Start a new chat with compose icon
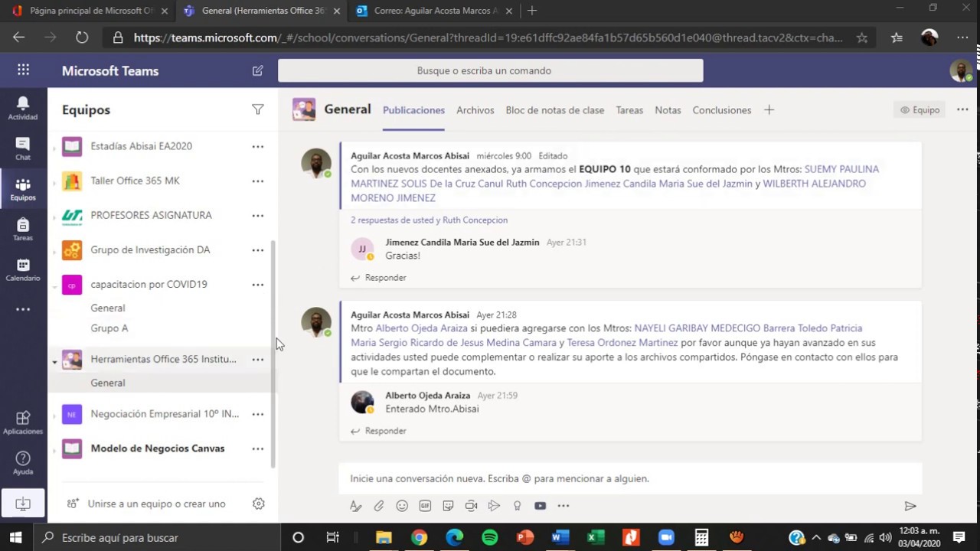The height and width of the screenshot is (551, 980). [x=257, y=70]
